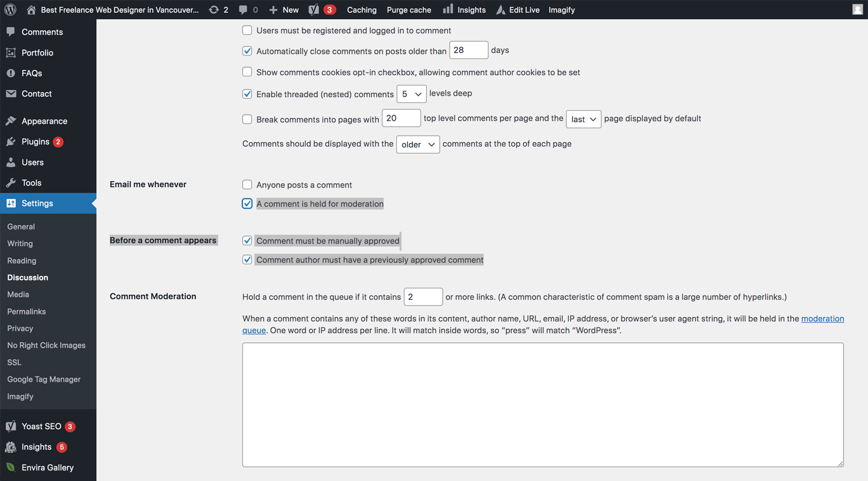
Task: Open the site name link in admin bar
Action: coord(120,10)
